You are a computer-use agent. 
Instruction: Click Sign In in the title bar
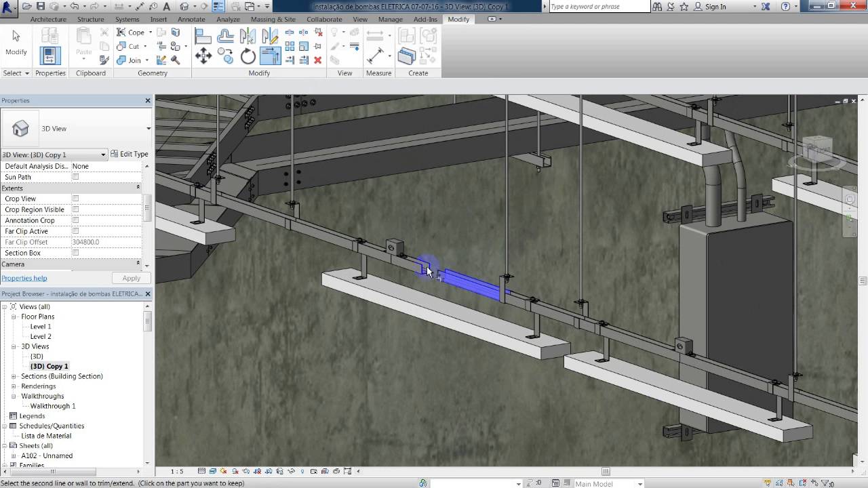(715, 6)
